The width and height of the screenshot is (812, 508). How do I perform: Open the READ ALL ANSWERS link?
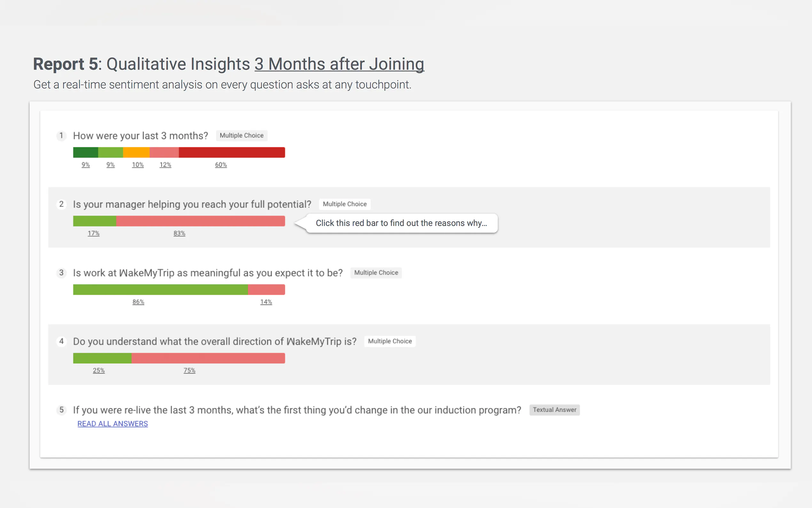click(113, 424)
